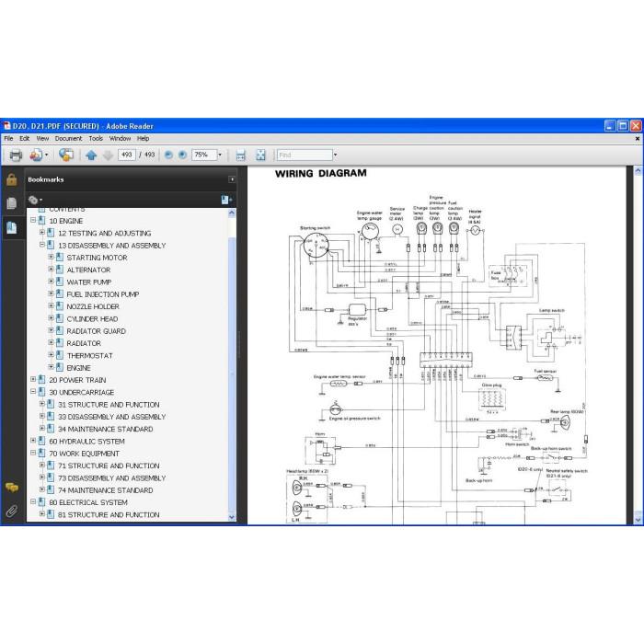Click the fit one full page icon
The height and width of the screenshot is (644, 644).
260,155
